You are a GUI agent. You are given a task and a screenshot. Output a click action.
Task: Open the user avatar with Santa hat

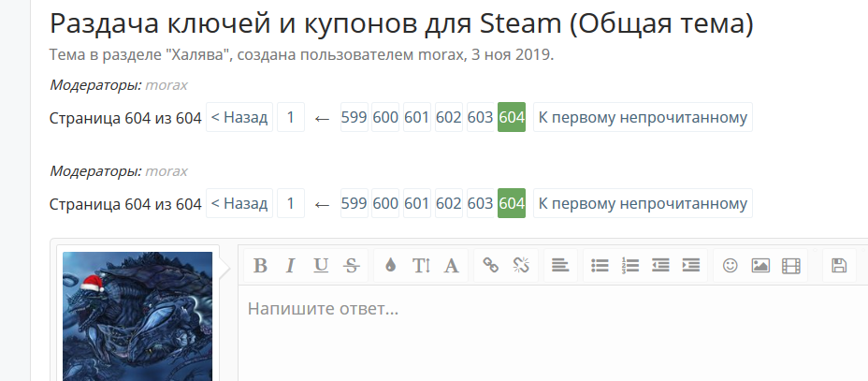click(x=137, y=315)
